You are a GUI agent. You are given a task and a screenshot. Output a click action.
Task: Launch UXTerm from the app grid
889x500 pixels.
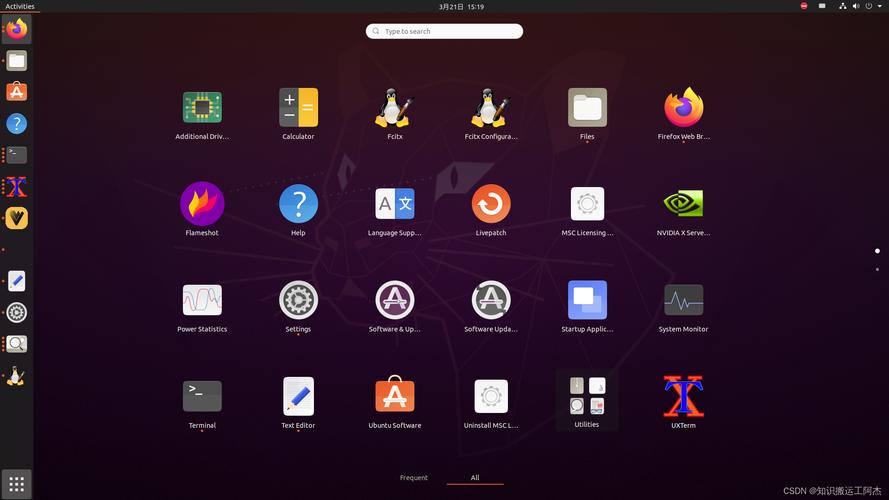(x=684, y=402)
